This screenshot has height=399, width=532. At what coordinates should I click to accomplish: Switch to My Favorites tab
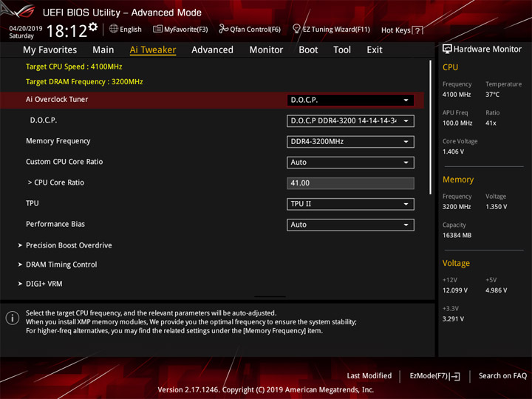point(50,50)
